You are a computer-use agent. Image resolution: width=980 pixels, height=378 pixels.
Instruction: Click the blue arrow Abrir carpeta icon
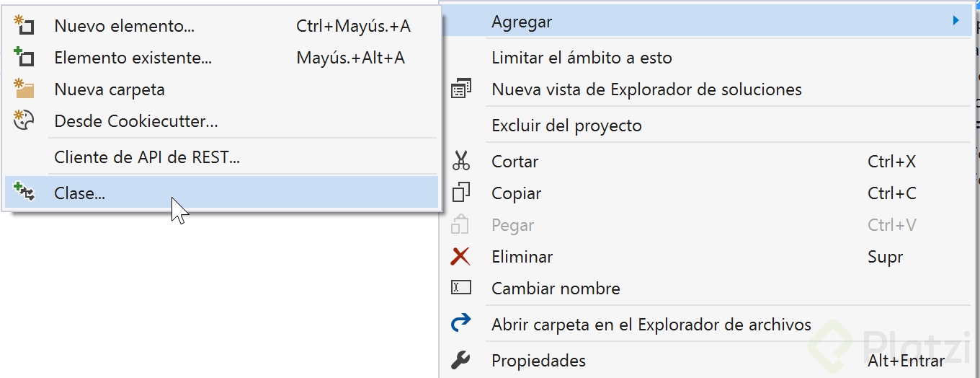460,323
